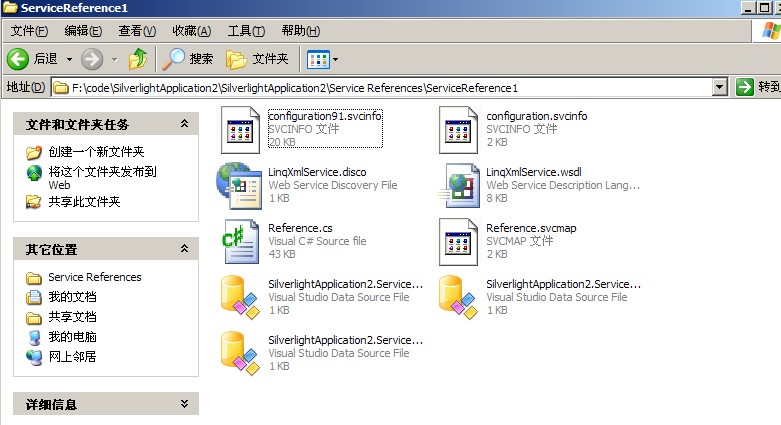The height and width of the screenshot is (425, 781).
Task: Select the LinqXmlService.wsdl file icon
Action: (x=458, y=186)
